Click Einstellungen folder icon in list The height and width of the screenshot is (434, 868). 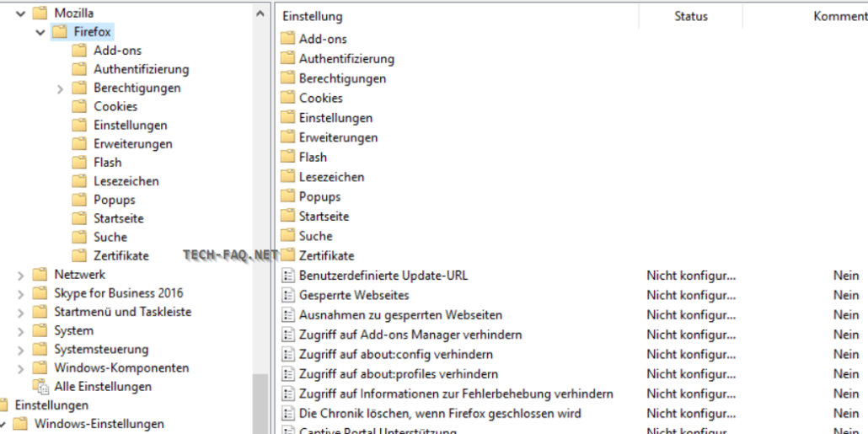tap(288, 118)
